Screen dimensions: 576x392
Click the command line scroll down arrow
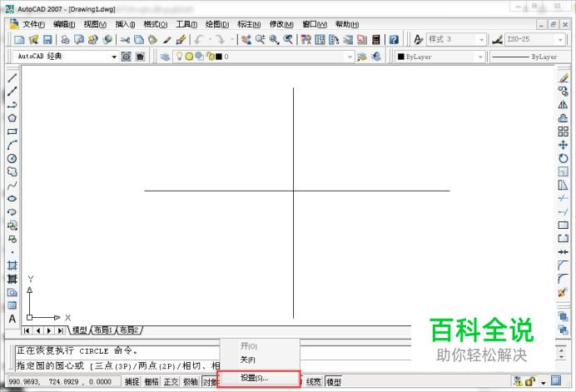click(x=561, y=358)
